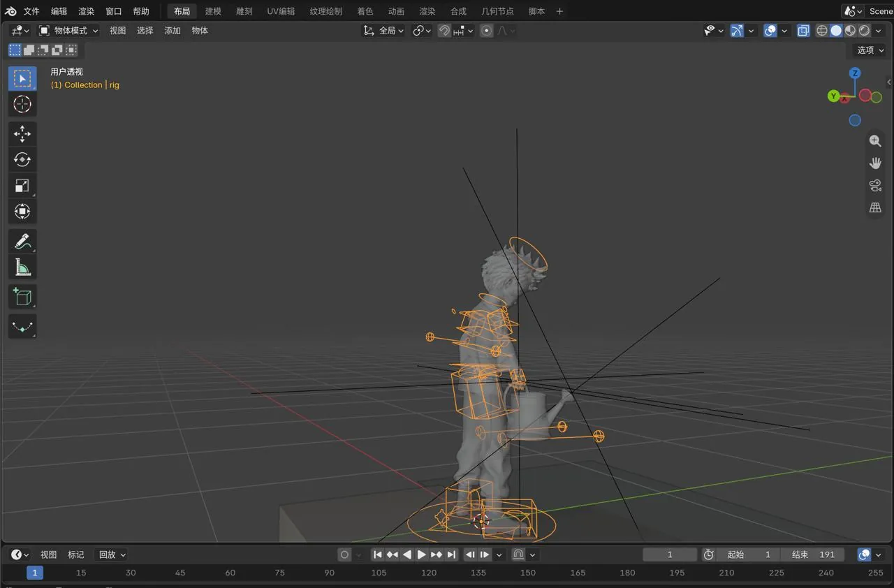Toggle camera view icon
This screenshot has width=894, height=588.
[x=875, y=186]
